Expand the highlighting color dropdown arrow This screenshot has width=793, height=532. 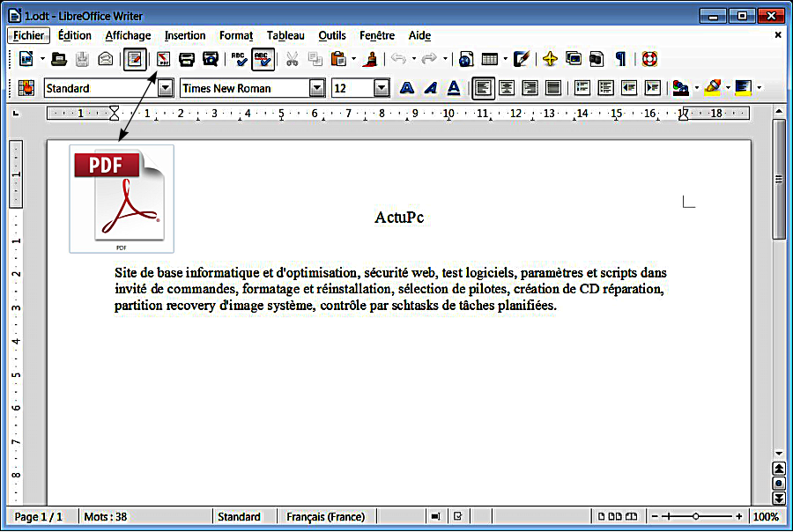(728, 88)
